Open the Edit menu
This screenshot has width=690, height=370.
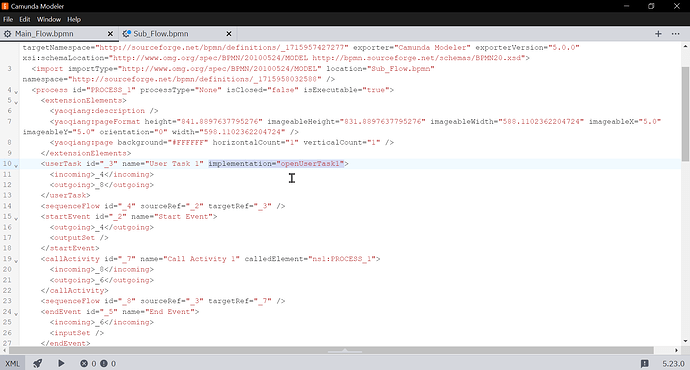(25, 19)
